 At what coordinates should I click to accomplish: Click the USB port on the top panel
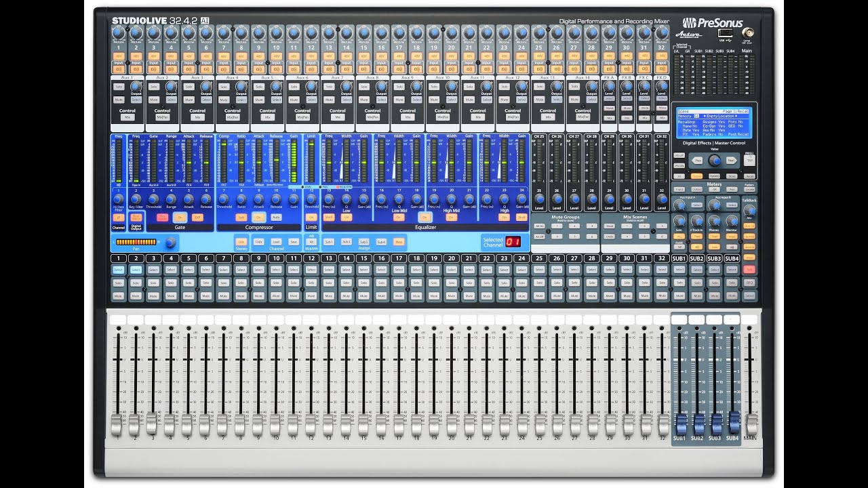(x=726, y=33)
